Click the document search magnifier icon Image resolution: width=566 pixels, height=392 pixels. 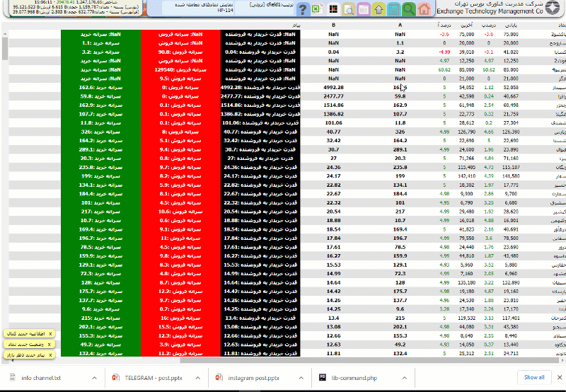tap(349, 9)
